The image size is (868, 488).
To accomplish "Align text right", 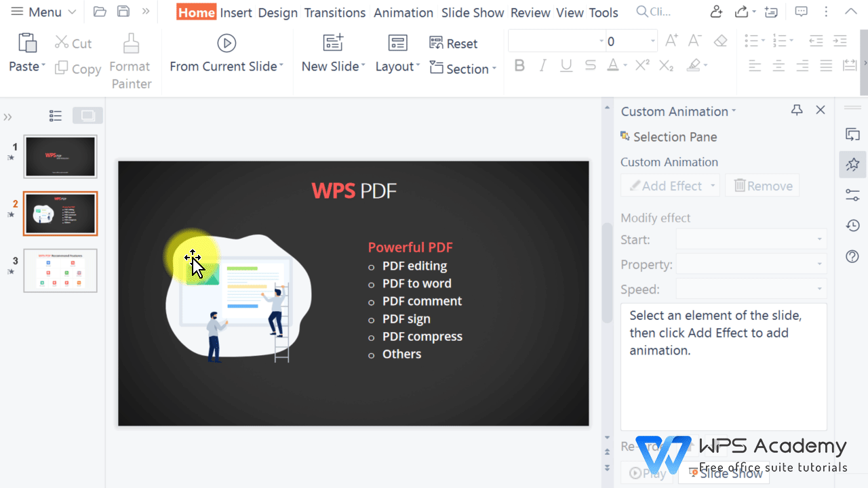I will [802, 66].
